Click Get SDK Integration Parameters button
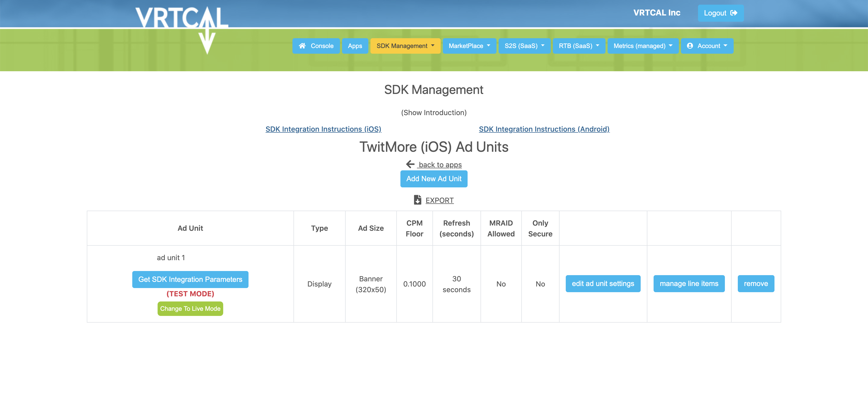868x414 pixels. coord(190,279)
